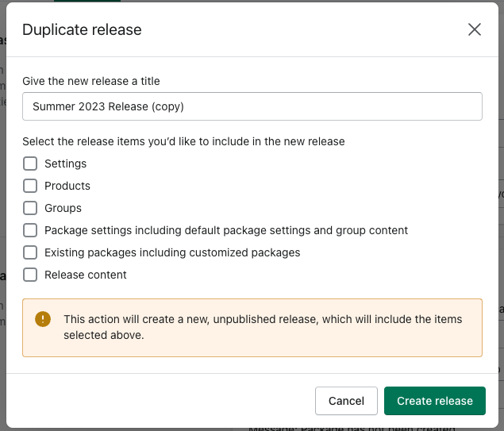Click the "Release content" label text
This screenshot has height=431, width=504.
pyautogui.click(x=86, y=275)
